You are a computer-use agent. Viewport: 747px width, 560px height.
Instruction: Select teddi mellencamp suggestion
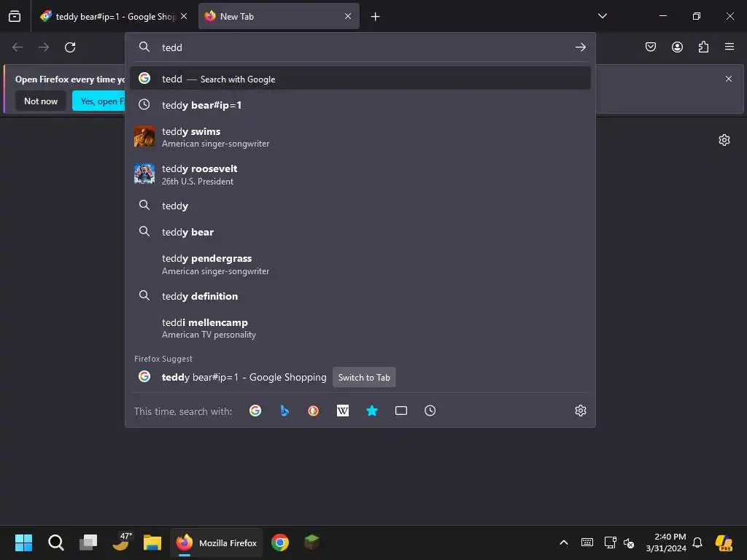pos(360,328)
